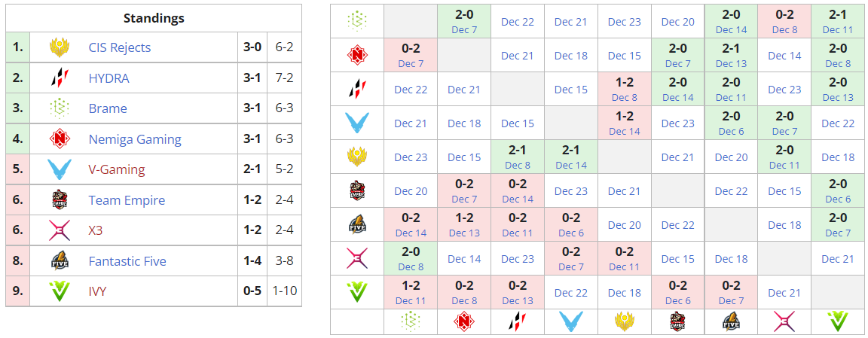The image size is (868, 338).
Task: Click the Nemiga logo in crosstable's bottom row
Action: [464, 321]
